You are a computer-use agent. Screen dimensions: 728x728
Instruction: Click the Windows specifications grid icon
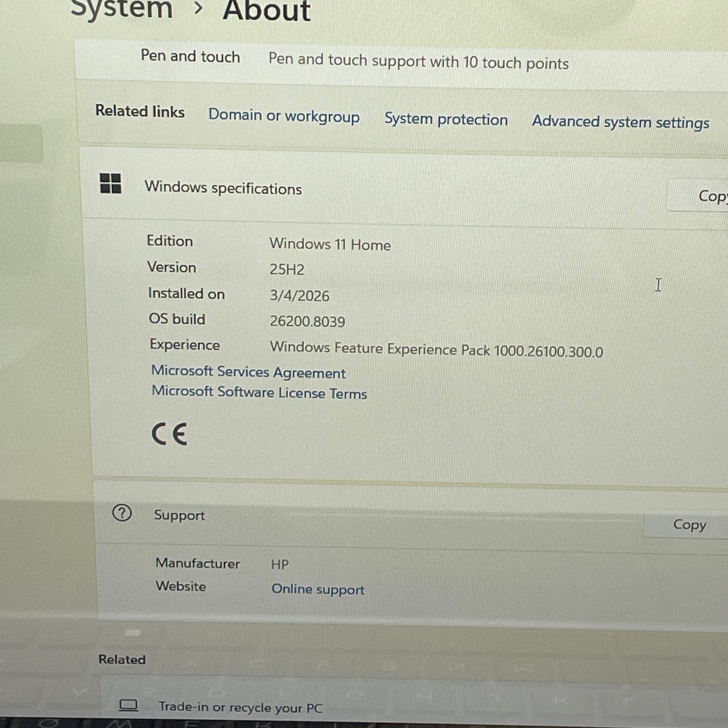[x=110, y=185]
